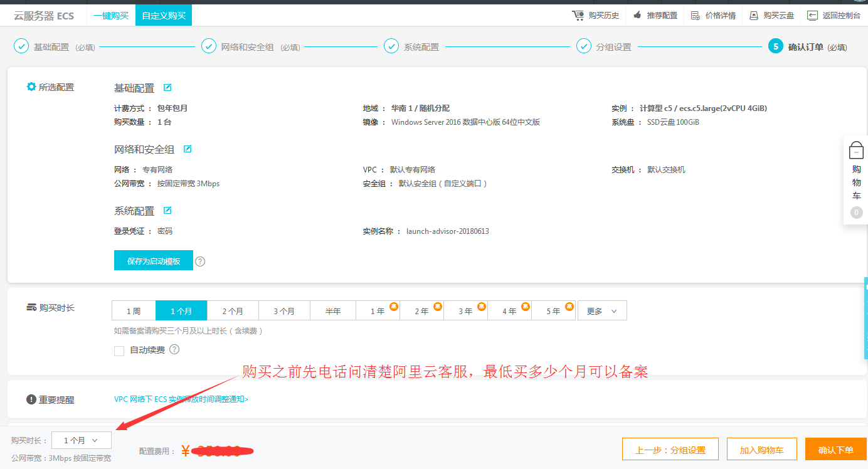868x469 pixels.
Task: Expand the 更多 duration dropdown
Action: pos(601,311)
